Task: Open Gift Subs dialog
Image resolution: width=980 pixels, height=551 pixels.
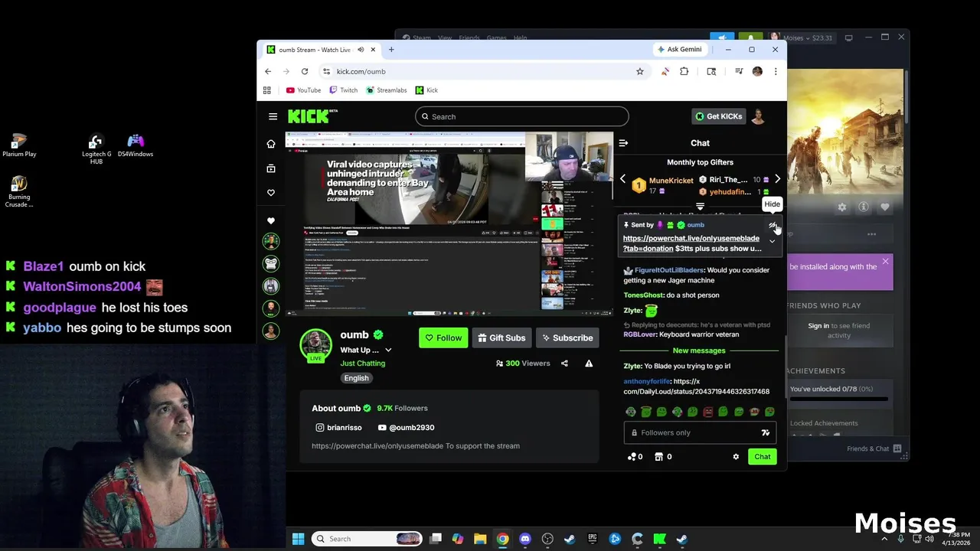Action: pos(501,337)
